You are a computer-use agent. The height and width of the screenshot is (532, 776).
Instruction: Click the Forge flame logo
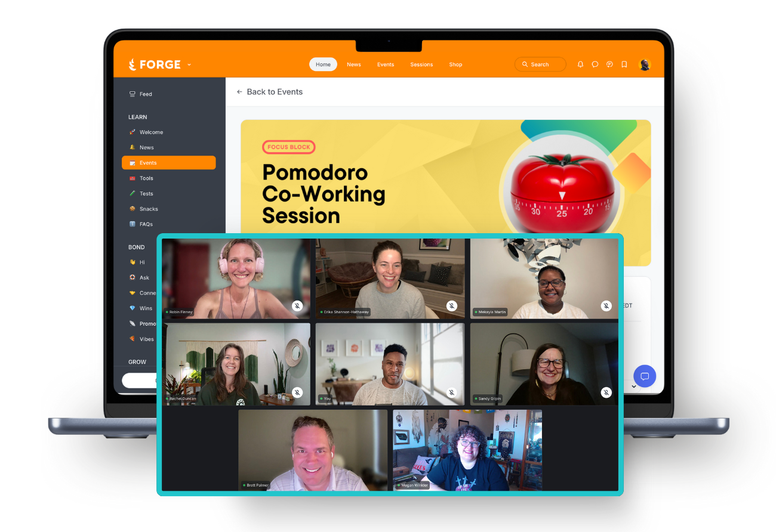point(133,64)
